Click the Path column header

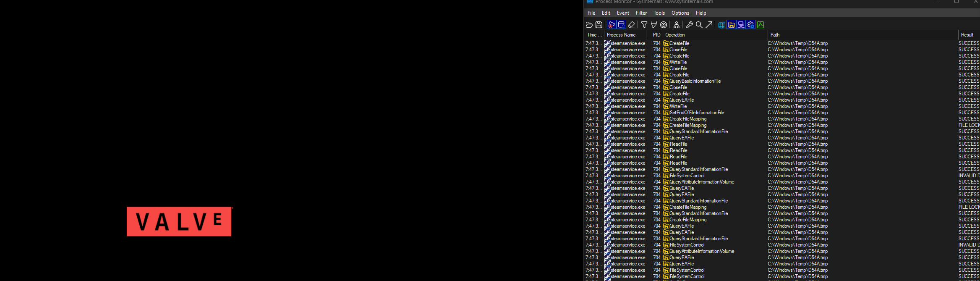click(x=862, y=35)
